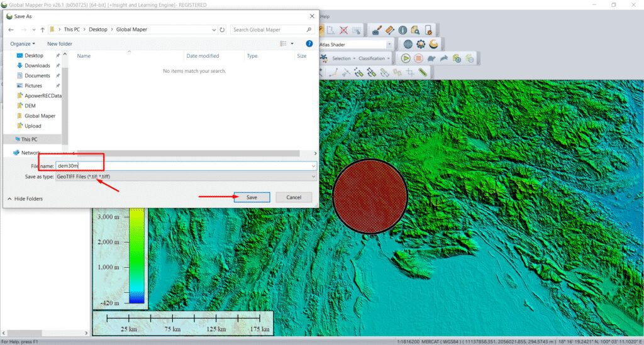This screenshot has width=644, height=345.
Task: Open the Save as type dropdown
Action: (186, 177)
